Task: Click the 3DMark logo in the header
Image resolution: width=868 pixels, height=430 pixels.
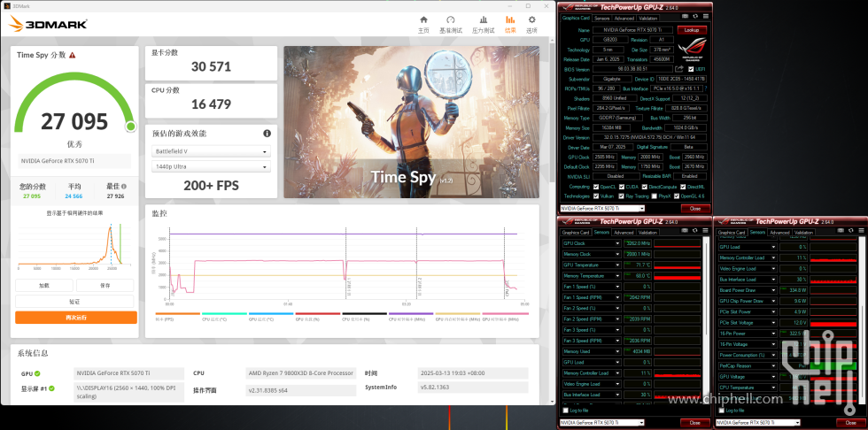Action: 48,23
